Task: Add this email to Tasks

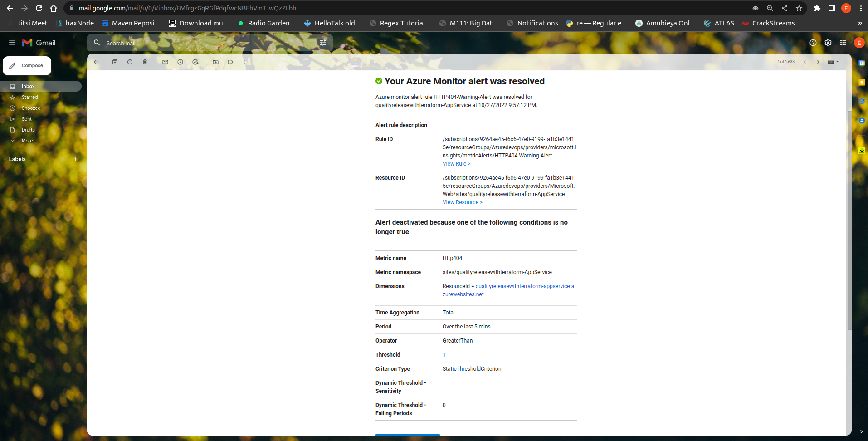Action: pos(195,62)
